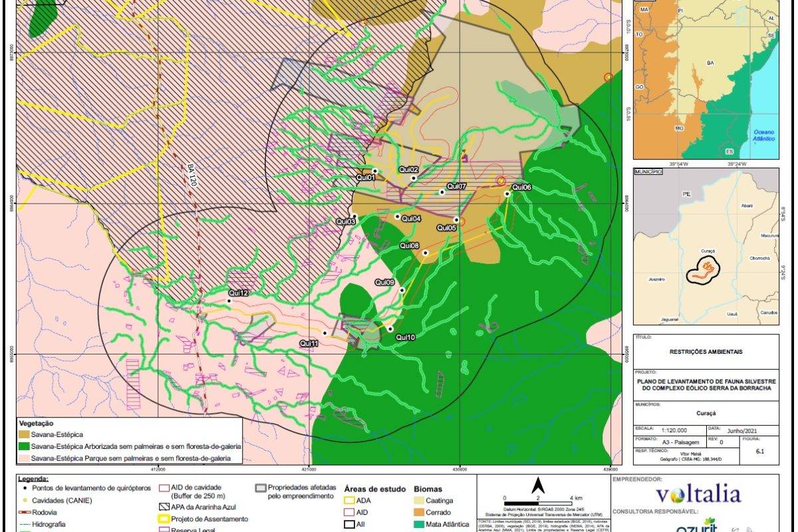Click the Oceano Atlântico label on inset map
The height and width of the screenshot is (532, 798).
(x=763, y=136)
